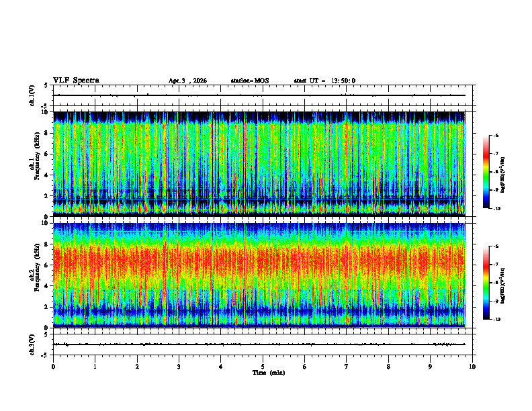
Task: Click the time axis tick label "5"
Action: [263, 367]
